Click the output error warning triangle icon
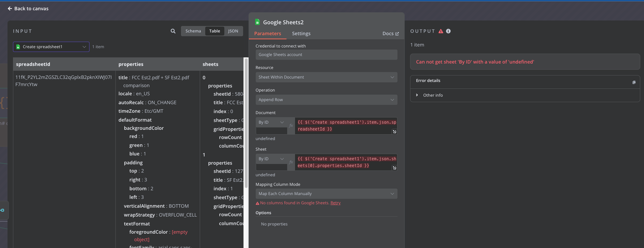This screenshot has width=644, height=248. pos(441,31)
